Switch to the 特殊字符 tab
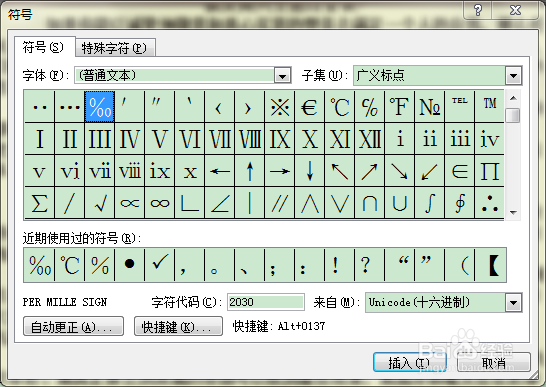The height and width of the screenshot is (387, 546). pyautogui.click(x=115, y=48)
